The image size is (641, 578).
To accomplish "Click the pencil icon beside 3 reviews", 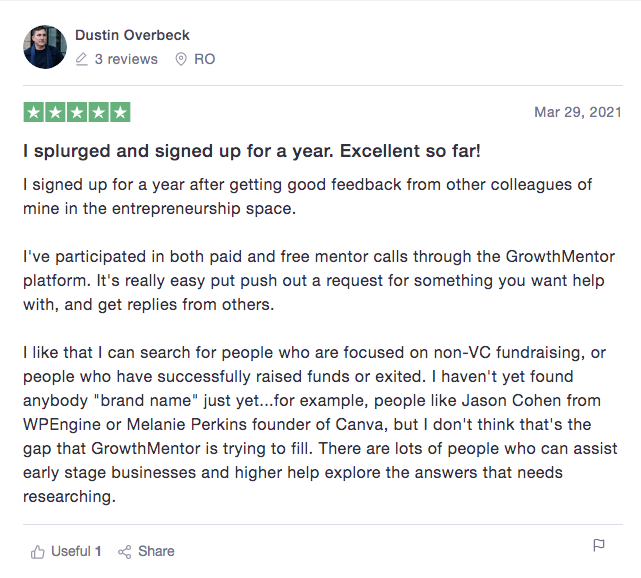I will point(82,59).
